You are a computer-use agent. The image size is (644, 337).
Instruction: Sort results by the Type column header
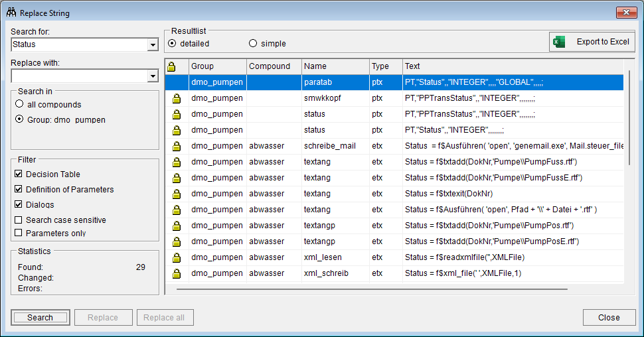pos(386,66)
